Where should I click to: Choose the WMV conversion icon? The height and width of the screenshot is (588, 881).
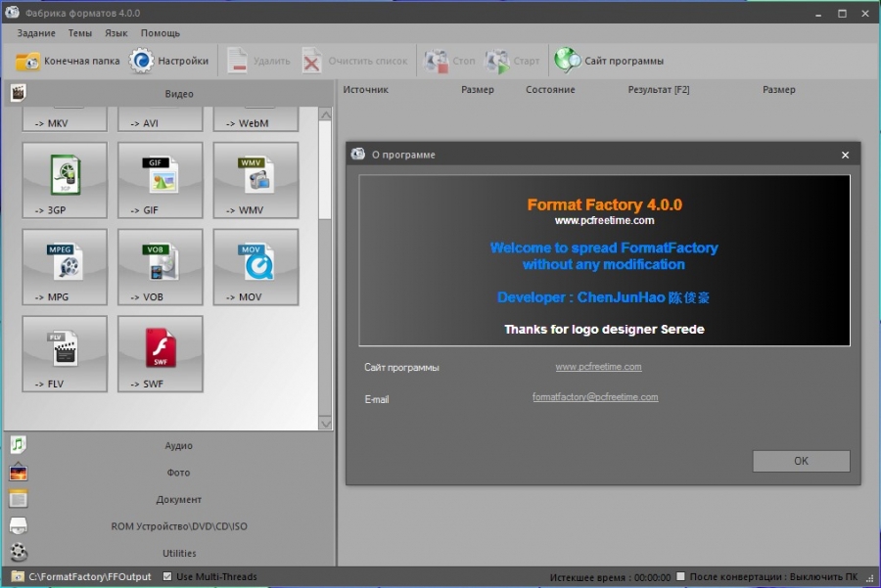tap(255, 175)
